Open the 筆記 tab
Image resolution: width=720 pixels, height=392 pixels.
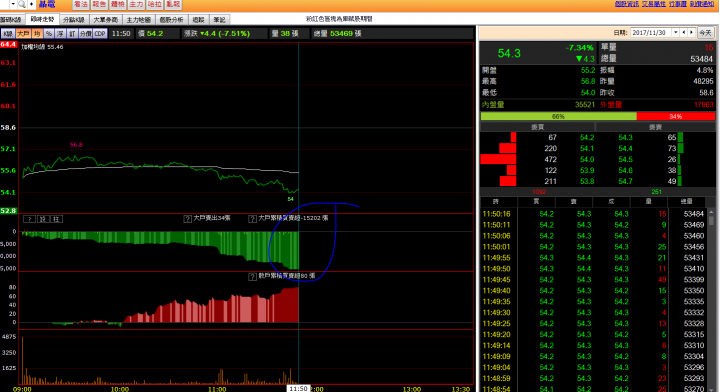pos(219,20)
